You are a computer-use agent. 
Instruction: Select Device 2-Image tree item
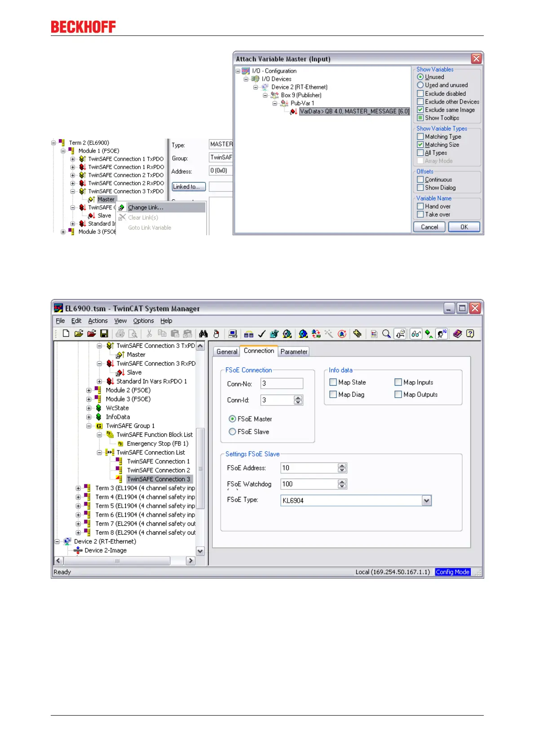click(x=106, y=550)
